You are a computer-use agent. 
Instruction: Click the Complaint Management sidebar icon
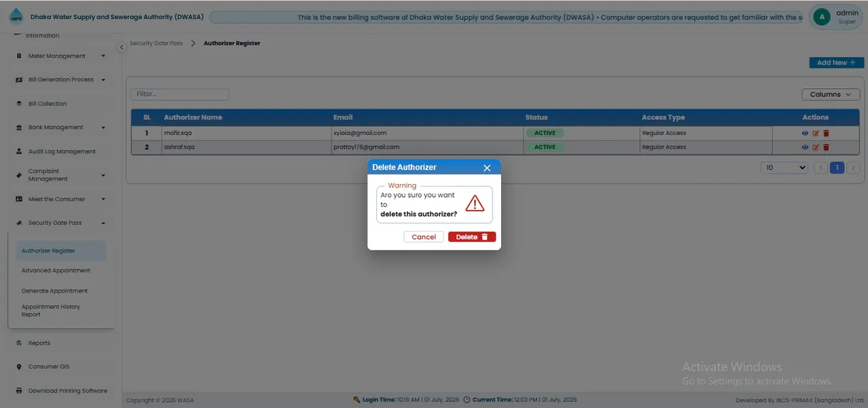[x=19, y=175]
